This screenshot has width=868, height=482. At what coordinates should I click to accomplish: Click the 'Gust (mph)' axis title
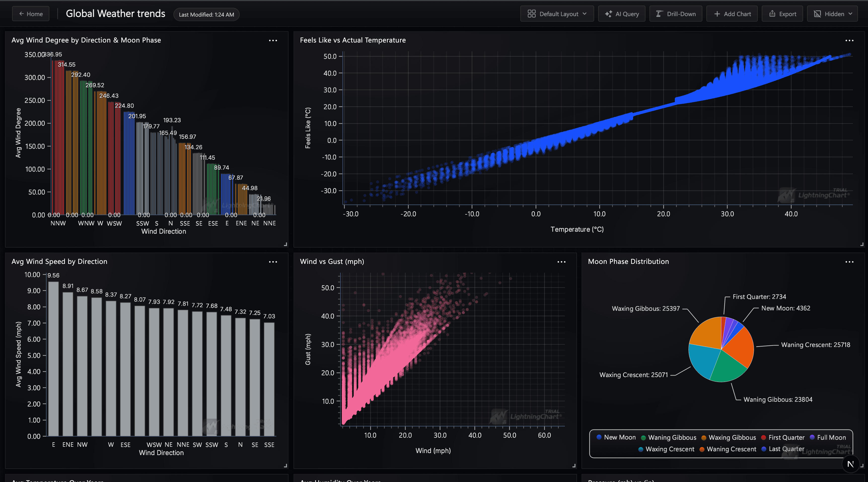coord(308,349)
